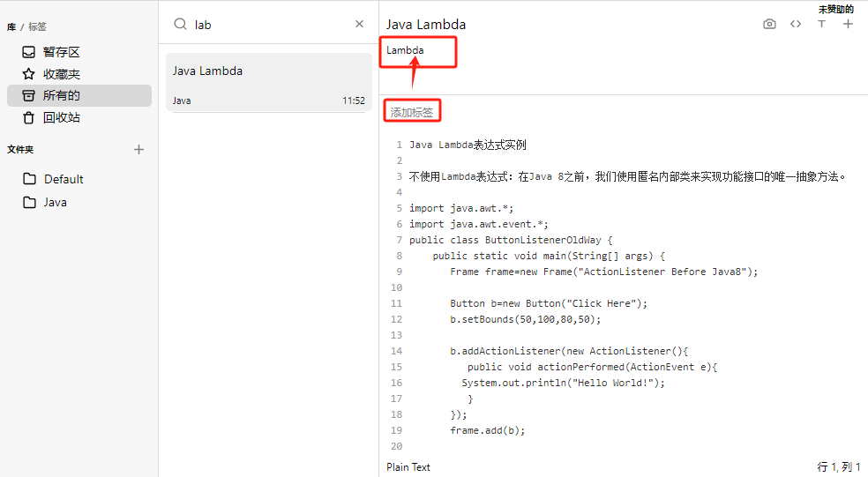
Task: Click the archive box icon beside 所有的
Action: 28,96
